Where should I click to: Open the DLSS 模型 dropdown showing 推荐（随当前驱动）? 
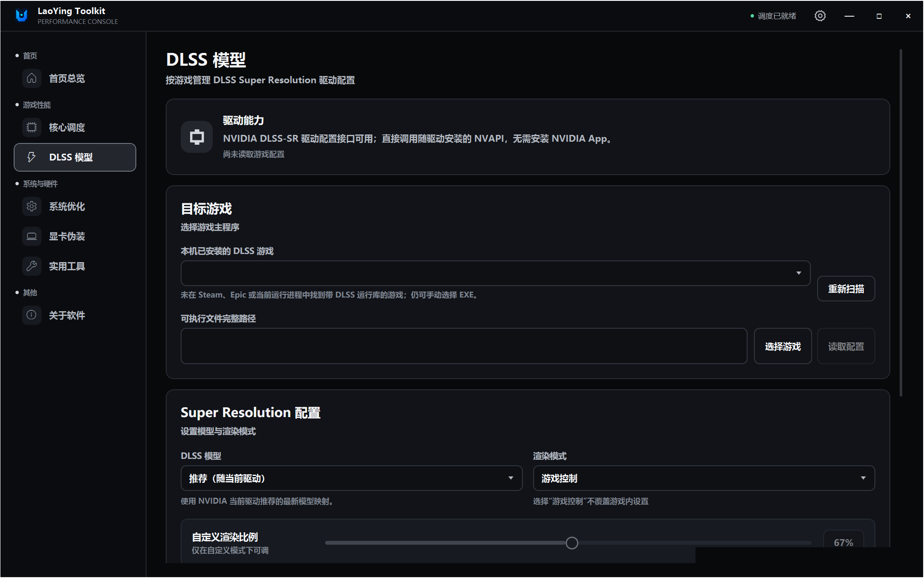tap(352, 478)
